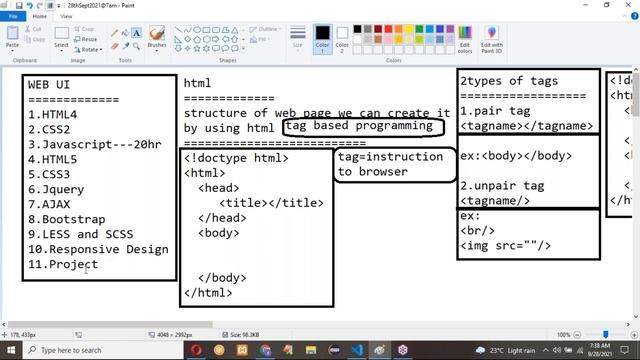Screen dimensions: 640x360
Task: Pick the yellow color swatch
Action: tap(409, 29)
